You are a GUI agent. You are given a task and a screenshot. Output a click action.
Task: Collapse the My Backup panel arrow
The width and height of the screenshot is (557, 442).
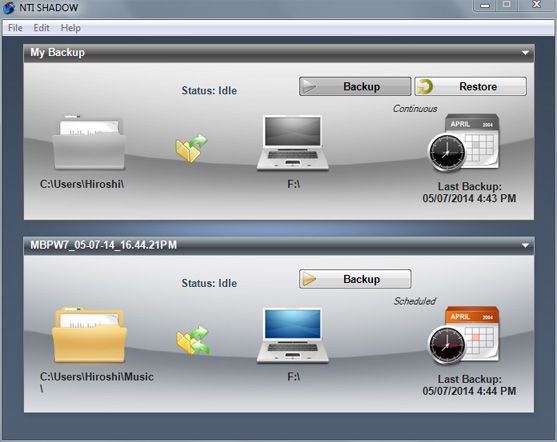coord(525,53)
